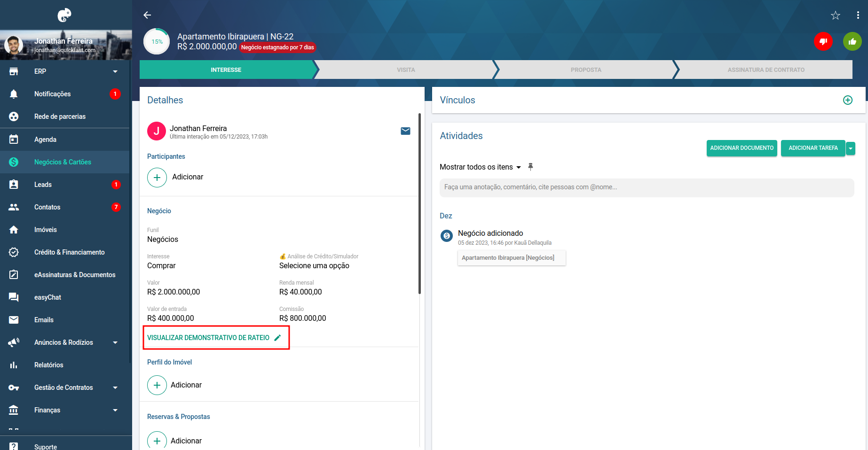
Task: Click the Renda mensal R$ 40.000,00 value
Action: click(x=300, y=292)
